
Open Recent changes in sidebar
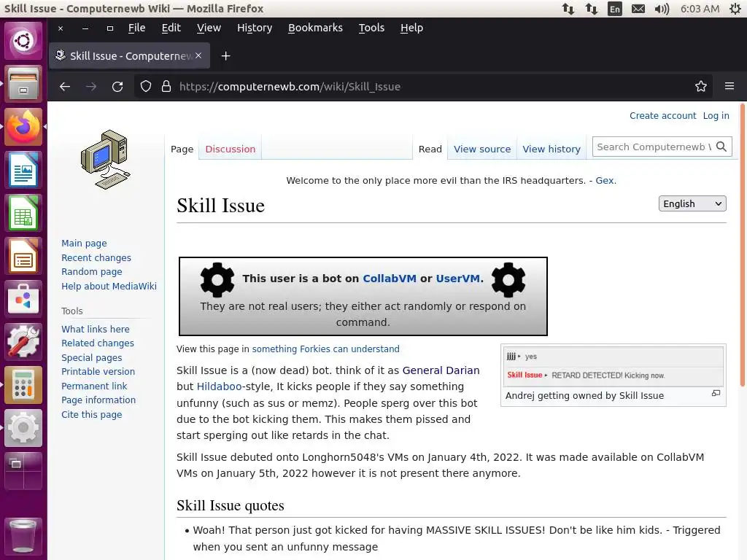pos(96,257)
